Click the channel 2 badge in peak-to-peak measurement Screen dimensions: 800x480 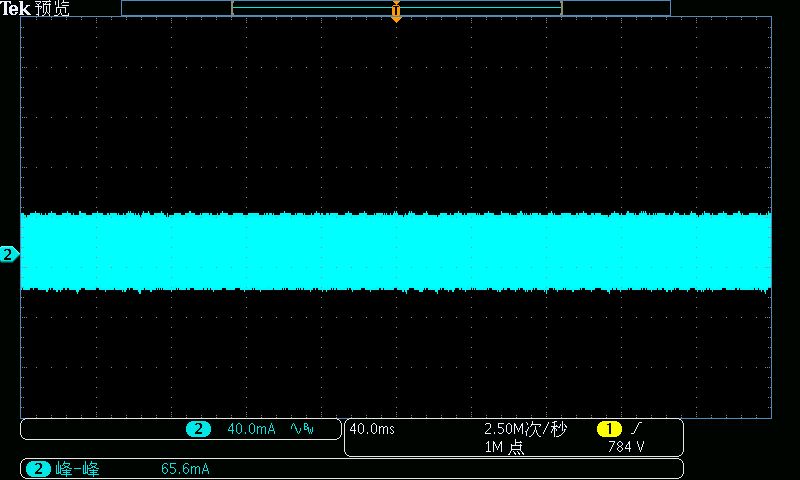[38, 468]
